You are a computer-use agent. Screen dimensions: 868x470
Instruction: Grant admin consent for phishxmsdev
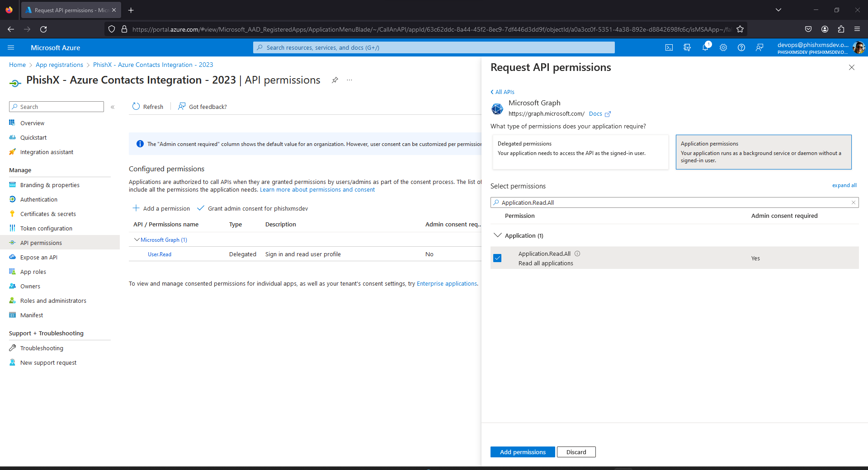click(x=253, y=208)
